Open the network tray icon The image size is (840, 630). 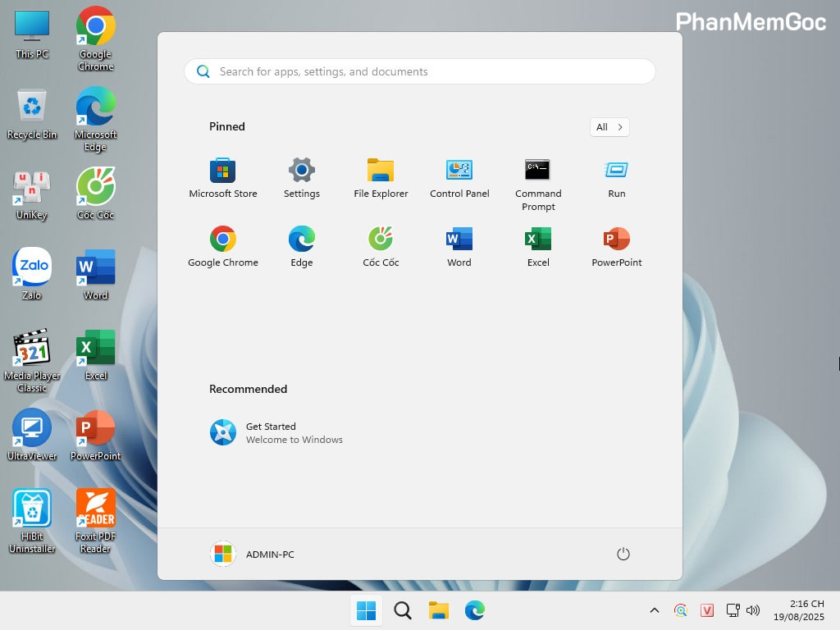(x=733, y=610)
